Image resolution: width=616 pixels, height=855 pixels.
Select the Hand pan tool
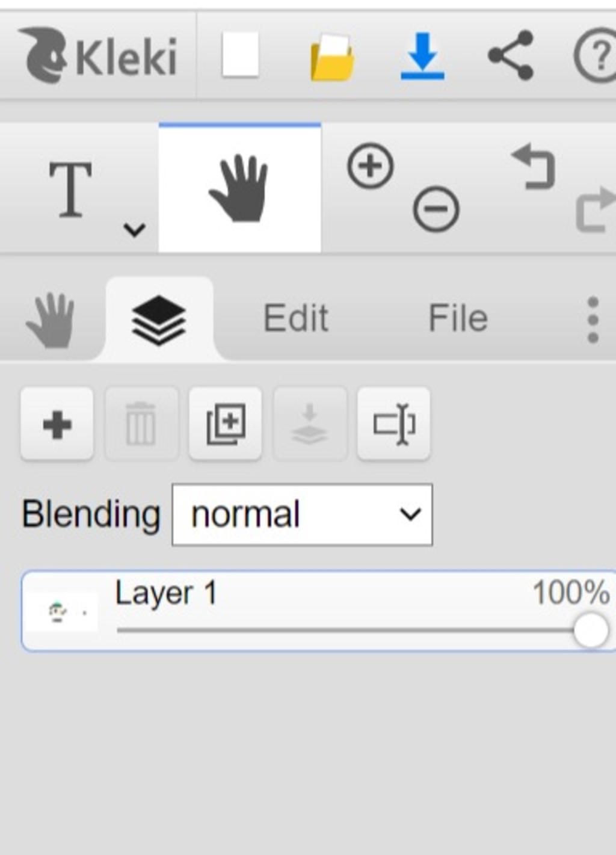pos(239,188)
